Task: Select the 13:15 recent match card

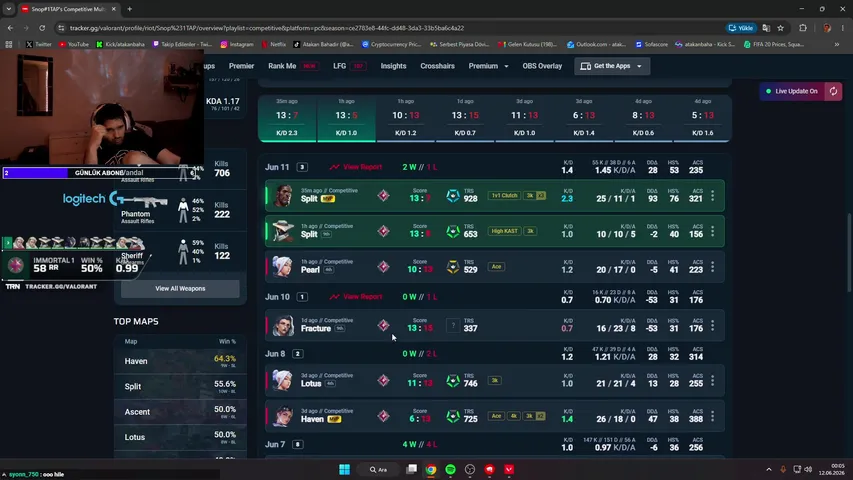Action: tap(465, 118)
